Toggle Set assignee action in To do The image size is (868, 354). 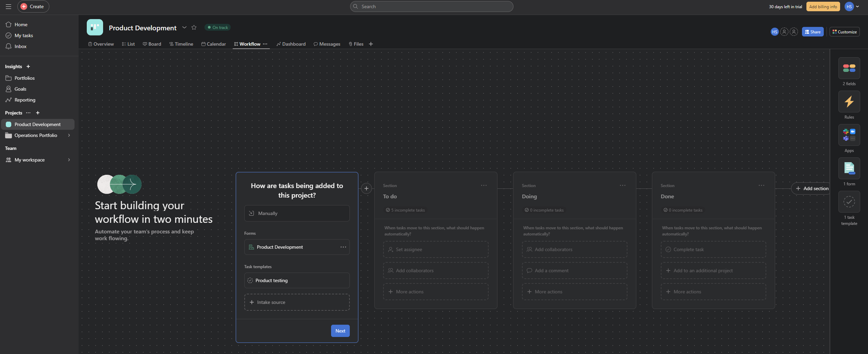(x=436, y=250)
